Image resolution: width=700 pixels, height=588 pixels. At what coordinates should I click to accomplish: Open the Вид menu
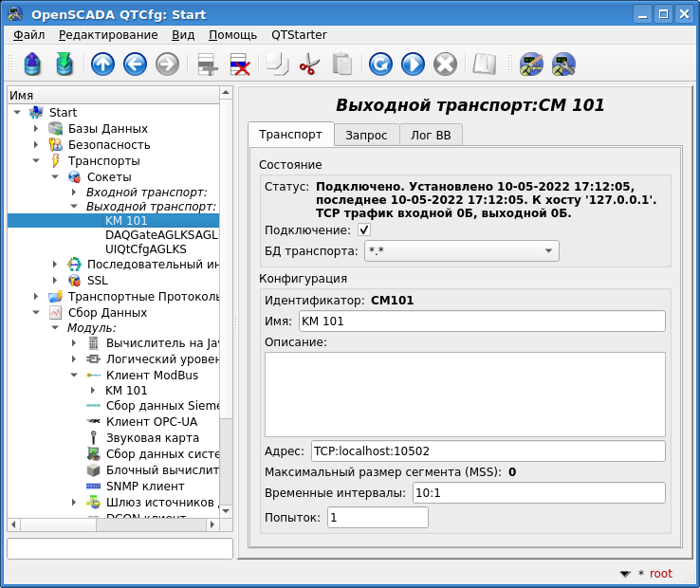183,35
